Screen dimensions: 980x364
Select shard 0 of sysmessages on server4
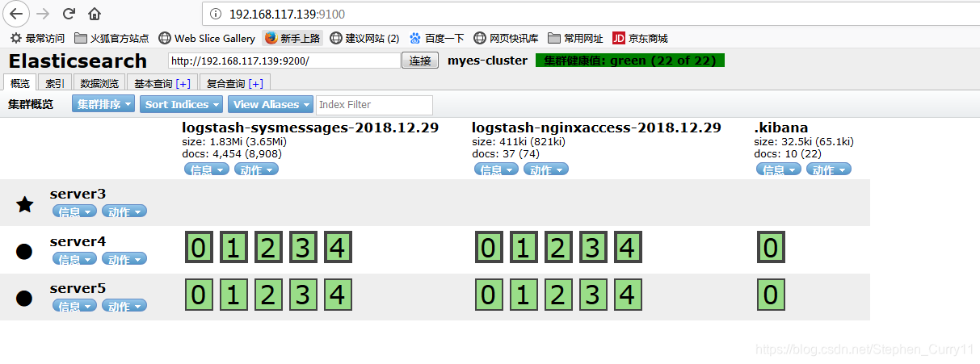click(x=199, y=248)
